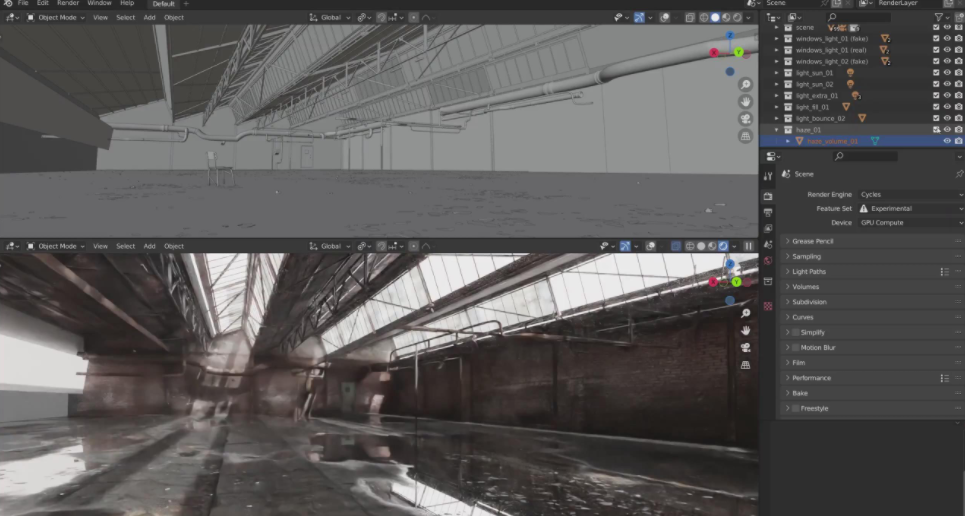Toggle X-ray in top viewport header
The height and width of the screenshot is (516, 965).
(690, 17)
